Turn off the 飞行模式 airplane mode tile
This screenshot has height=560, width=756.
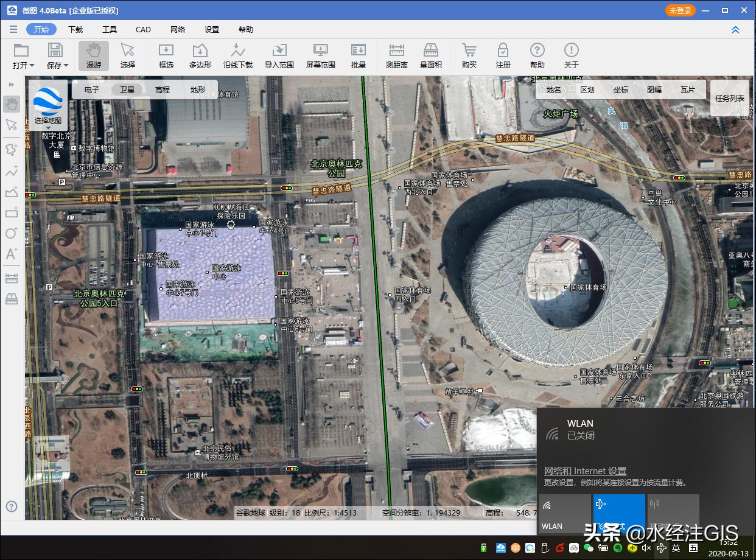point(618,514)
